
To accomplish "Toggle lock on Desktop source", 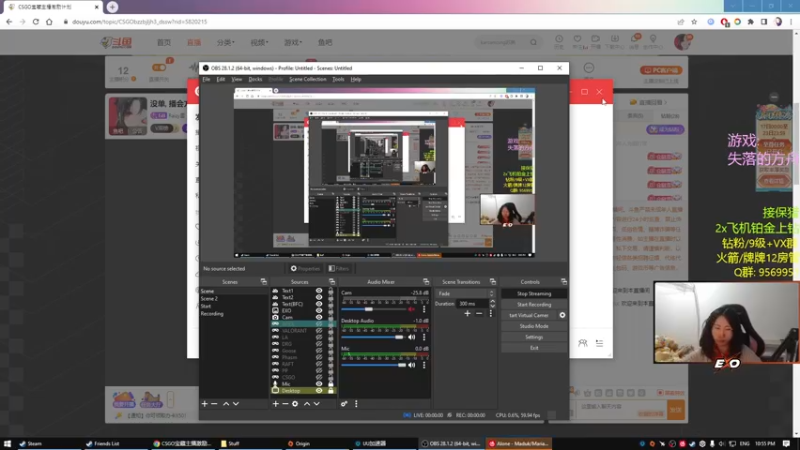I will click(x=331, y=390).
